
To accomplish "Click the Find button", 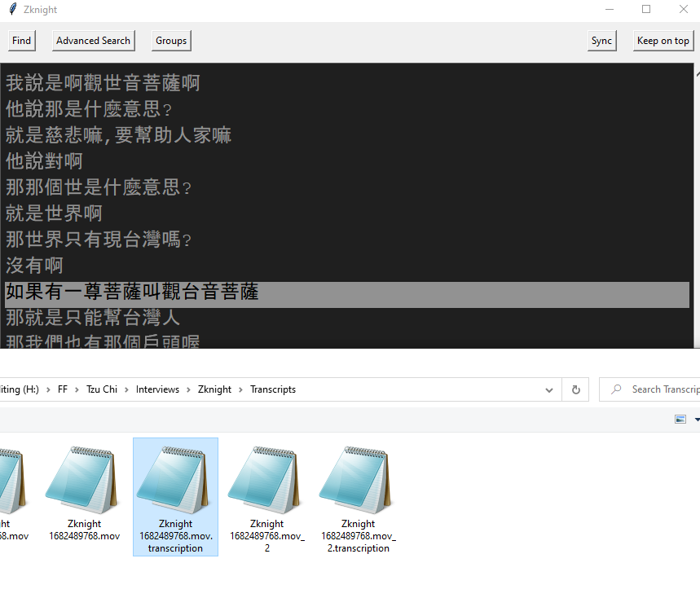I will tap(21, 40).
